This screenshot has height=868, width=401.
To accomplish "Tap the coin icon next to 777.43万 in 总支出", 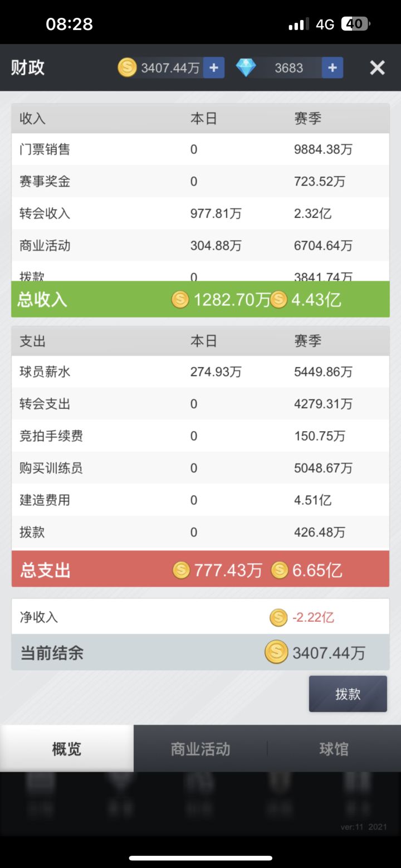I will pos(181,570).
